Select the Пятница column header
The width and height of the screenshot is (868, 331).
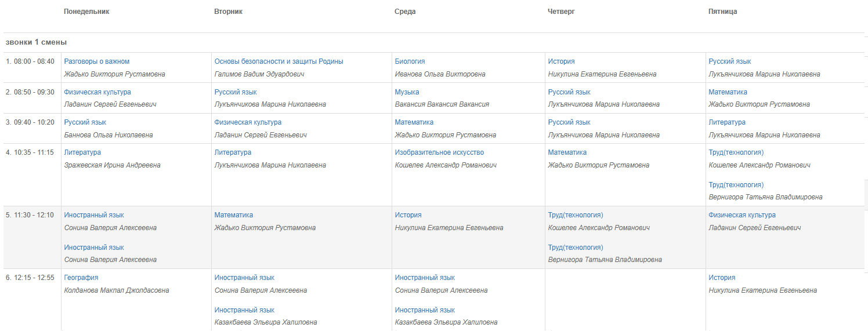click(x=723, y=12)
